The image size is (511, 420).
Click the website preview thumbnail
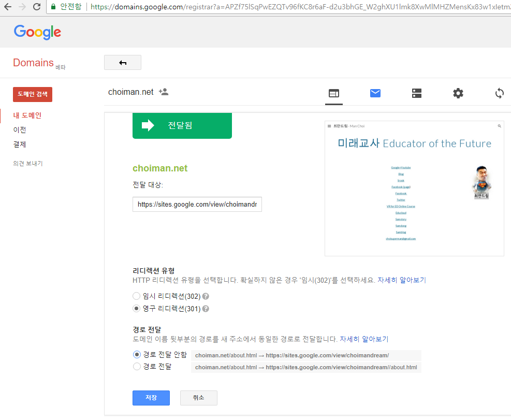(414, 189)
